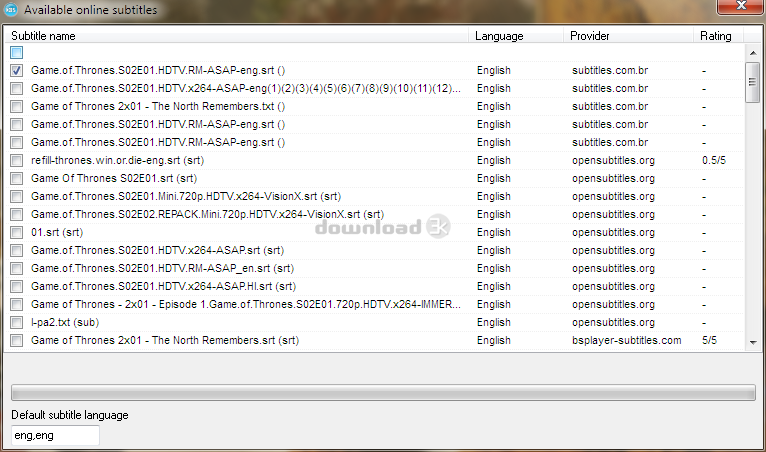Viewport: 766px width, 452px height.
Task: Check the box for The North Remembers.txt
Action: 17,107
